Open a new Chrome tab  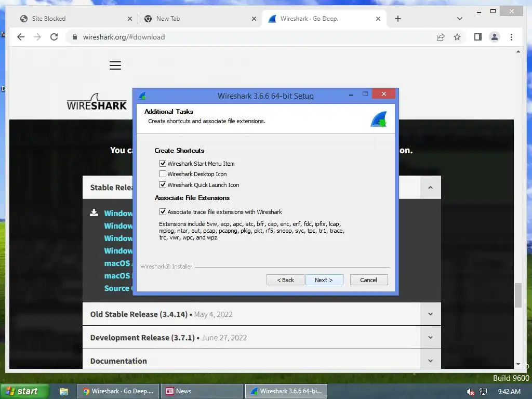[x=398, y=19]
